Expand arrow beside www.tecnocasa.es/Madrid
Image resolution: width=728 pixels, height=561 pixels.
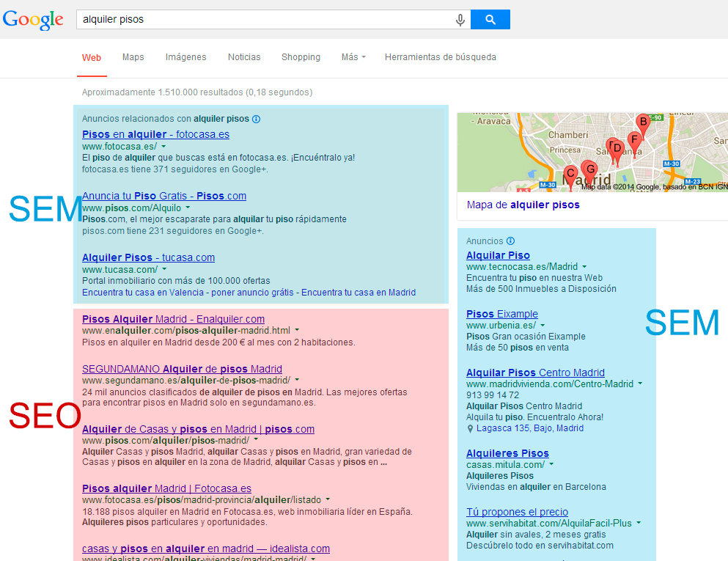coord(584,267)
